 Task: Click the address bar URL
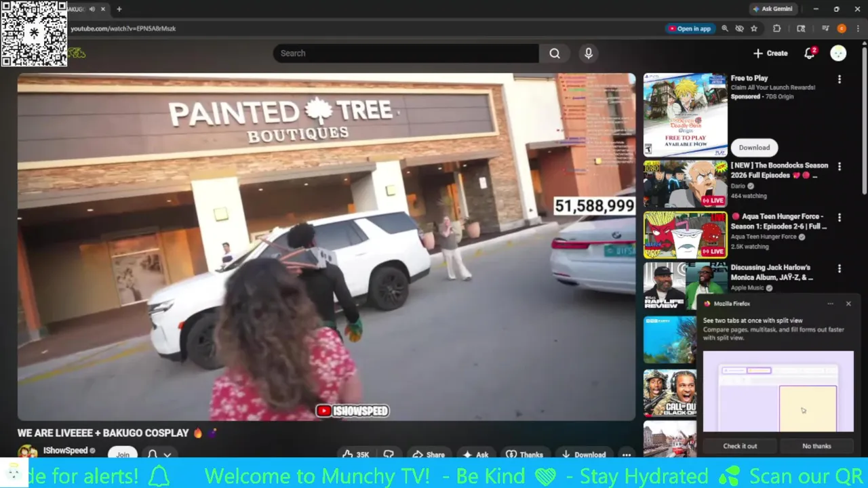pos(123,28)
